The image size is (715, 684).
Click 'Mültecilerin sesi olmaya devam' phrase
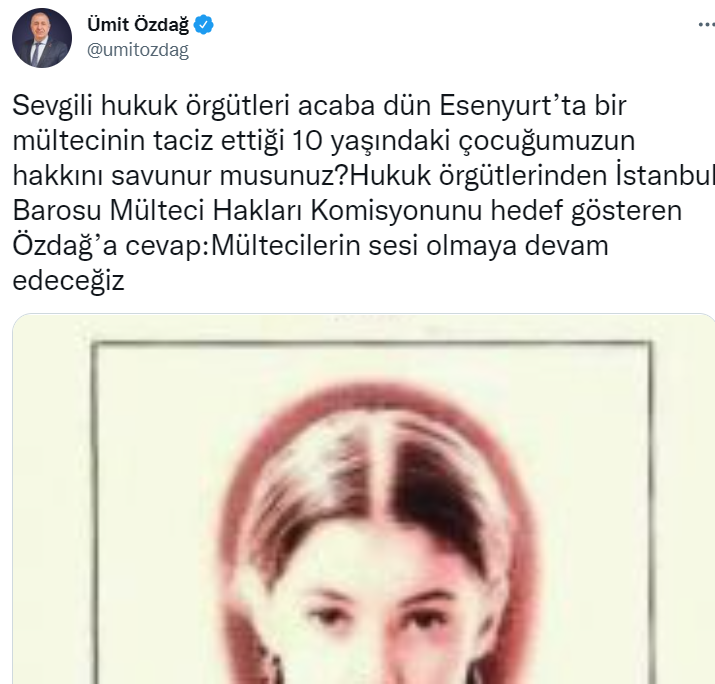(410, 246)
